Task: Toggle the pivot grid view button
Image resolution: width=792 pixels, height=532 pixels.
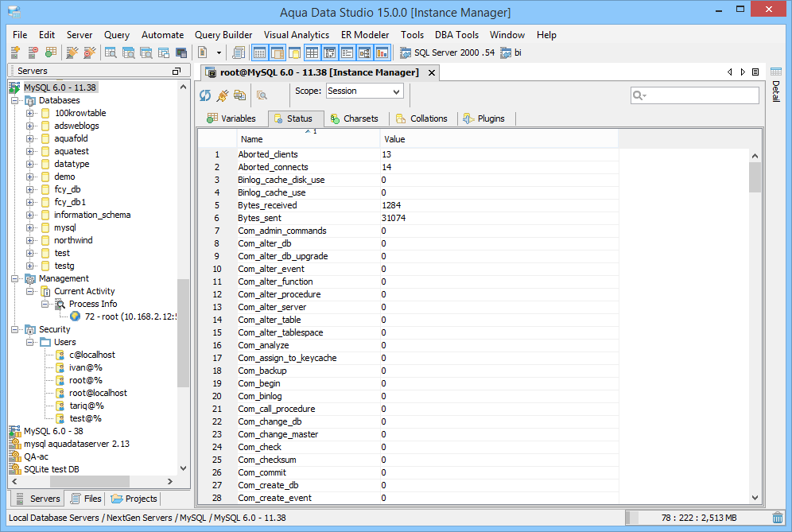Action: coord(330,52)
